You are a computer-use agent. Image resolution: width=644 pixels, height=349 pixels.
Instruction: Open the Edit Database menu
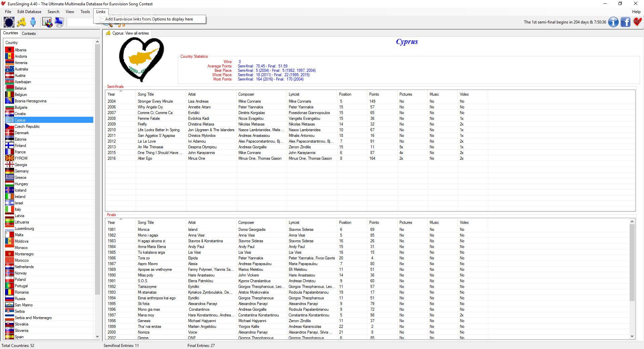tap(29, 12)
